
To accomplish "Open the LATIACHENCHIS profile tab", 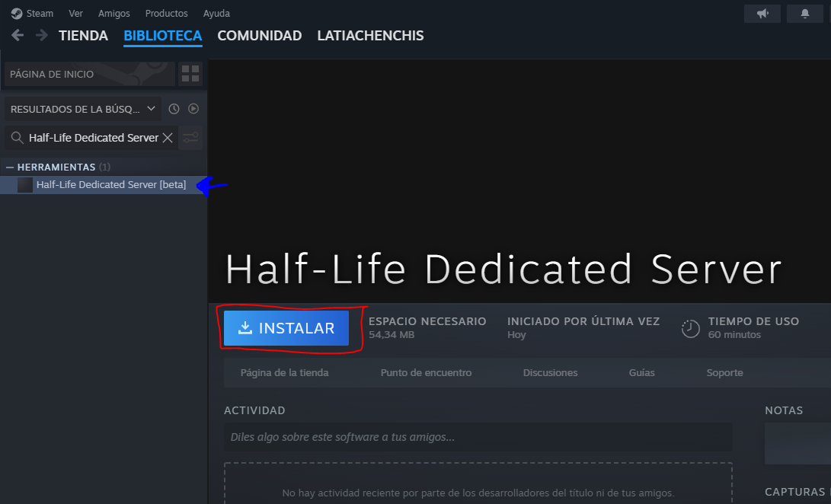I will point(370,36).
